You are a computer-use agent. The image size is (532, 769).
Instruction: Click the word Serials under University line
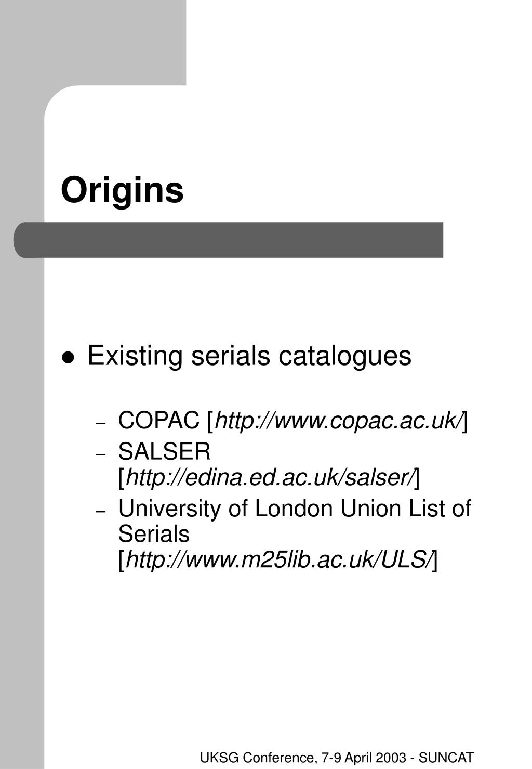pyautogui.click(x=154, y=534)
